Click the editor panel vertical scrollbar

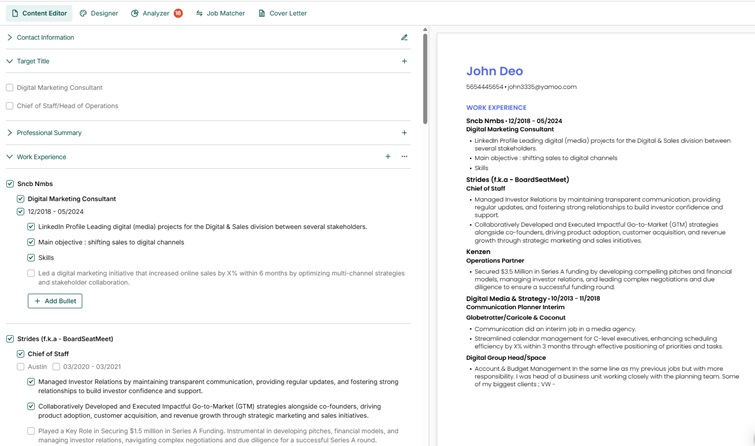pyautogui.click(x=425, y=78)
